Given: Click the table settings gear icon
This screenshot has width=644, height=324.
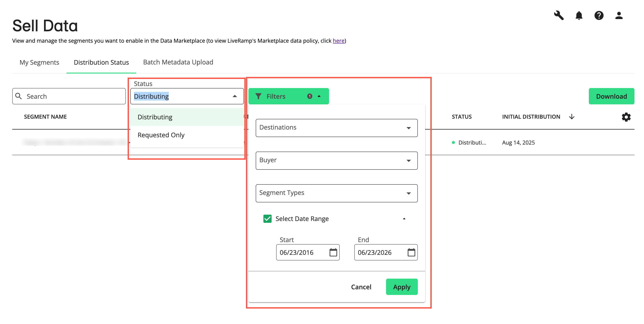Looking at the screenshot, I should click(x=626, y=117).
